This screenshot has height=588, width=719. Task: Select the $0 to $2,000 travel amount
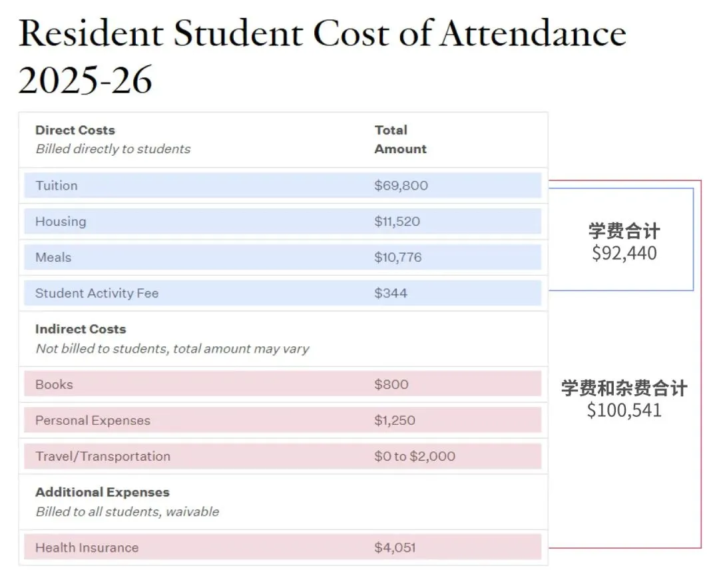coord(414,457)
